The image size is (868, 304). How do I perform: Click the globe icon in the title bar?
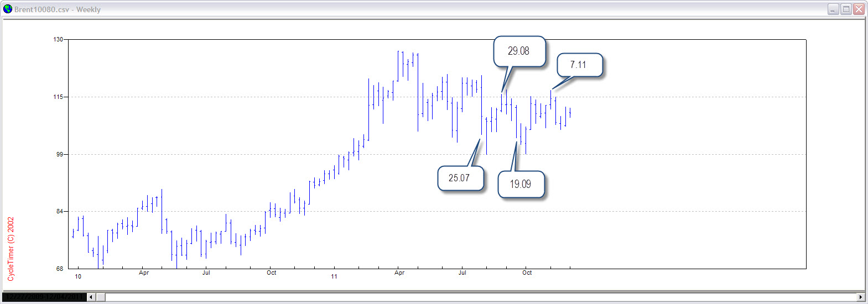(8, 9)
